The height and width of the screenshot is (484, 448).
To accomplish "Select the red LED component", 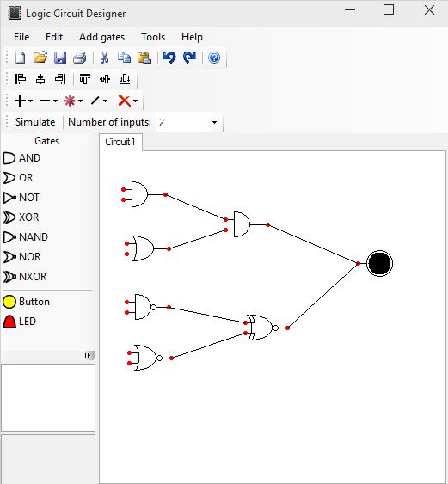I will [20, 322].
